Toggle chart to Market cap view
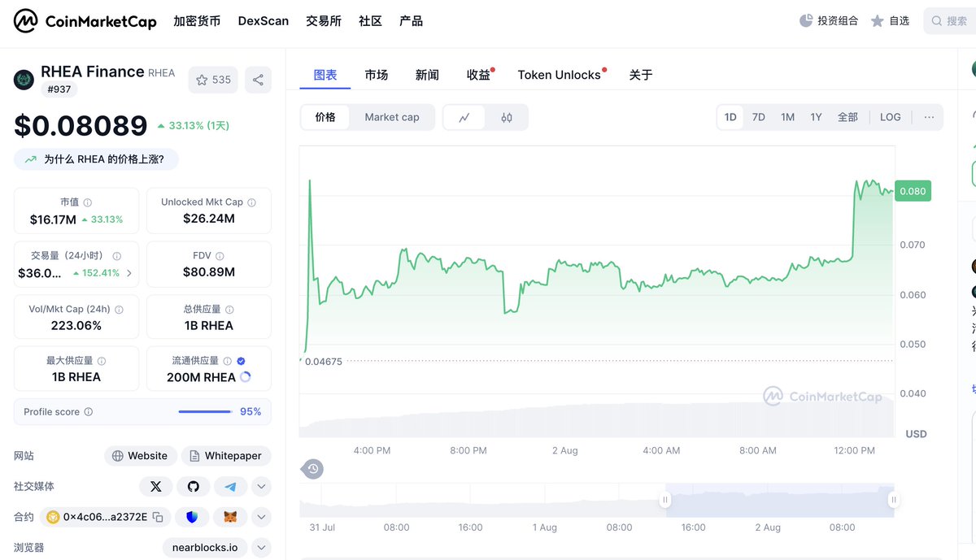 pos(392,117)
